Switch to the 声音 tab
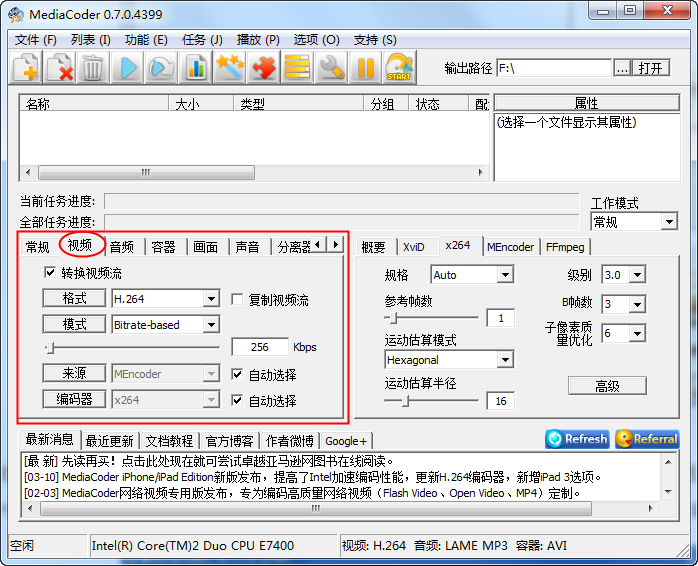The height and width of the screenshot is (566, 698). click(x=248, y=247)
